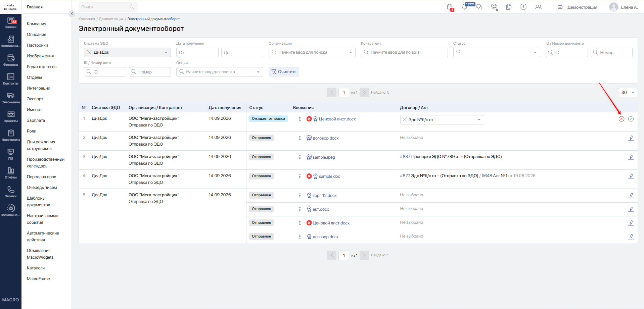
Task: Open the Финансы sidebar icon
Action: pyautogui.click(x=11, y=60)
